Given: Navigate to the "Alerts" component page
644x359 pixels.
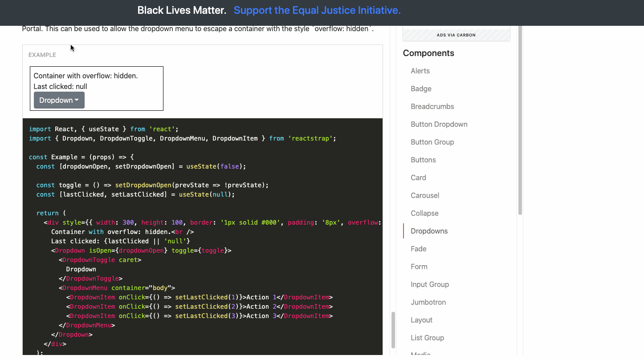Looking at the screenshot, I should pyautogui.click(x=420, y=71).
